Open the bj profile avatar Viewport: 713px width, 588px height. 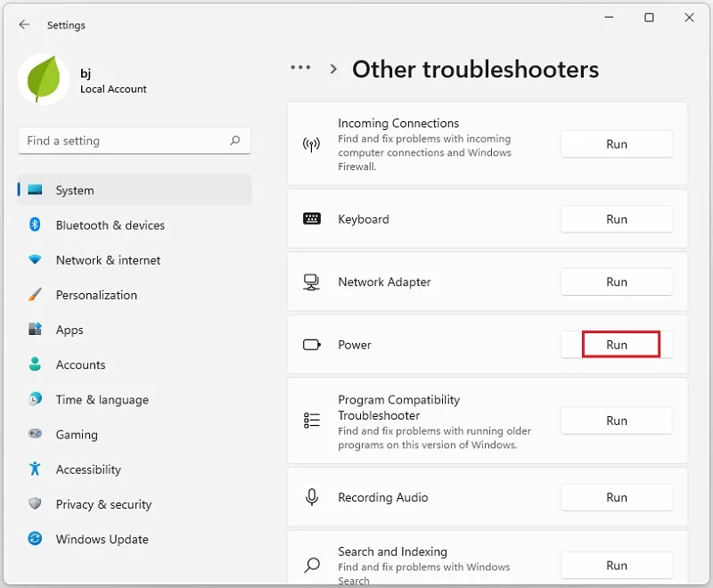click(44, 79)
